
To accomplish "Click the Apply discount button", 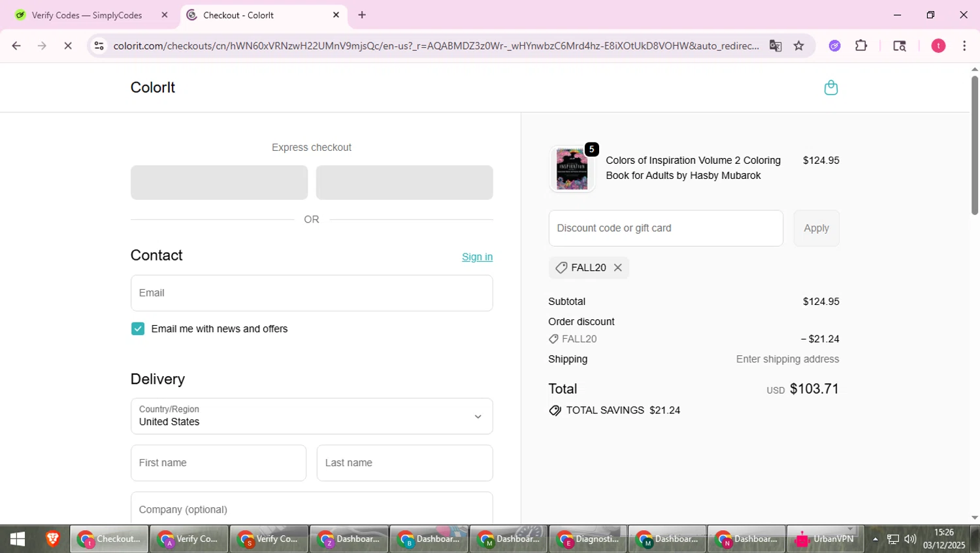I will coord(817,229).
